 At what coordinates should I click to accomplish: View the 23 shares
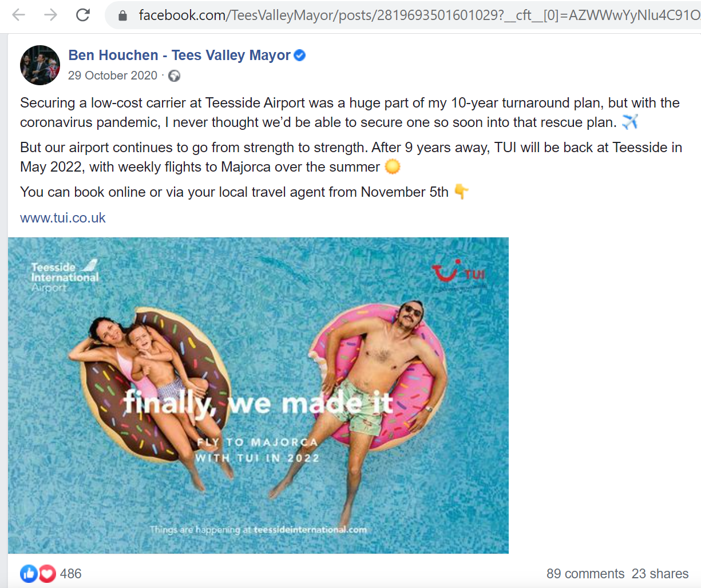pyautogui.click(x=660, y=574)
